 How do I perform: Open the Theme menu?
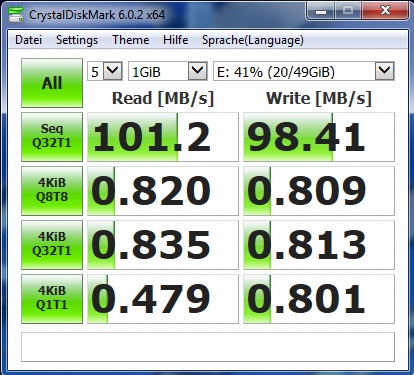click(x=131, y=40)
